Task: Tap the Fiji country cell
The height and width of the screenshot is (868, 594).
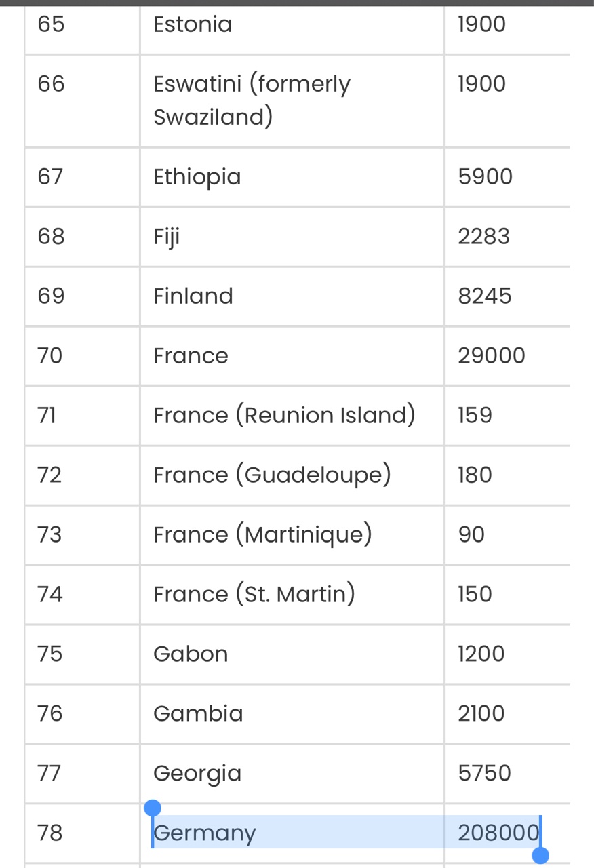Action: [x=167, y=237]
